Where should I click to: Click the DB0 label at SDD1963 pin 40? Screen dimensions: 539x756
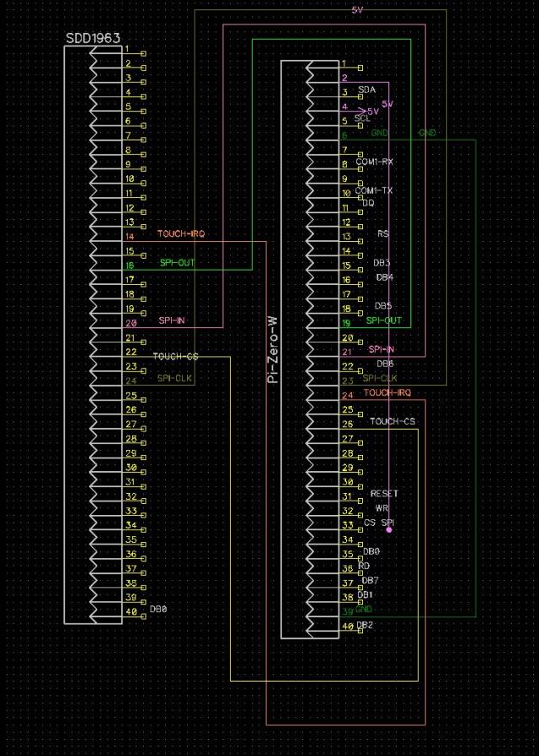coord(158,609)
